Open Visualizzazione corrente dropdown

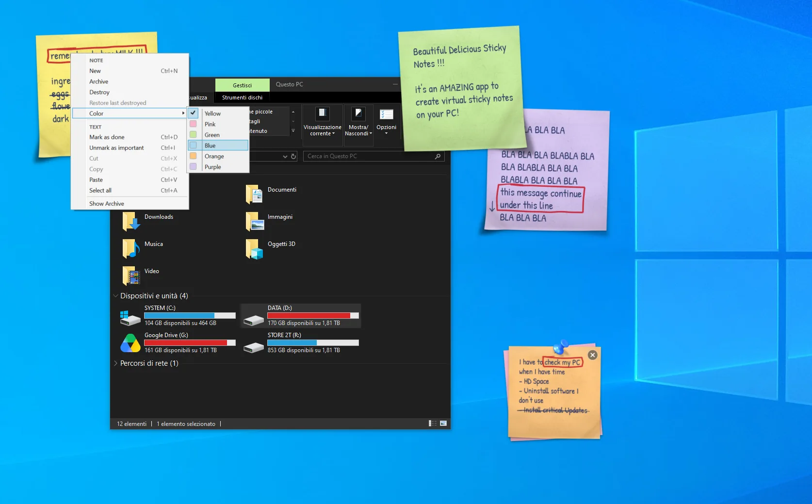[x=323, y=125]
